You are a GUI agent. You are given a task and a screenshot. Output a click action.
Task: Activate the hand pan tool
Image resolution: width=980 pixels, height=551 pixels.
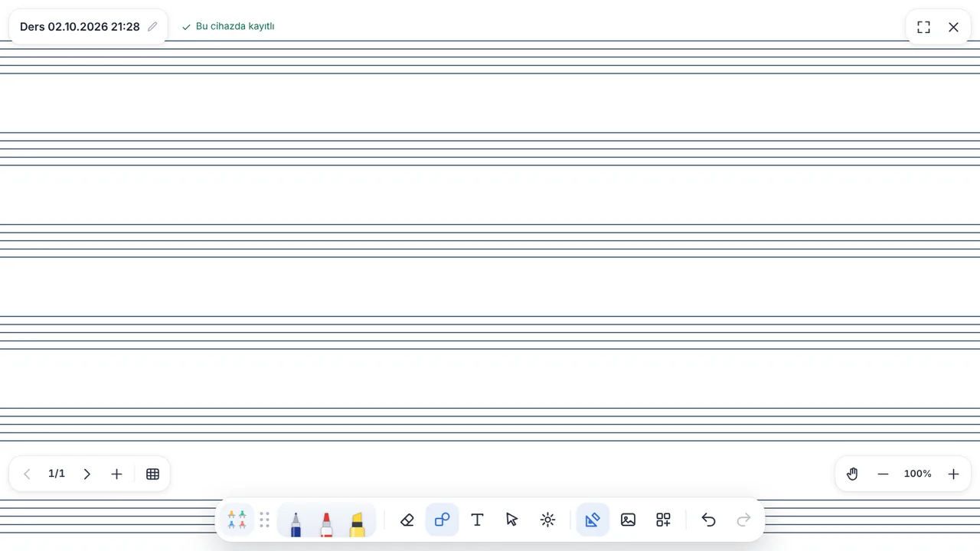[x=852, y=474]
